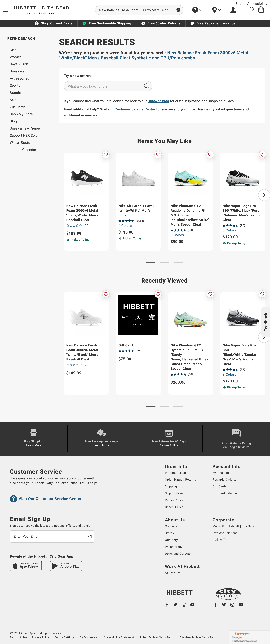This screenshot has width=270, height=644.
Task: Download app from the App Store badge
Action: (26, 566)
